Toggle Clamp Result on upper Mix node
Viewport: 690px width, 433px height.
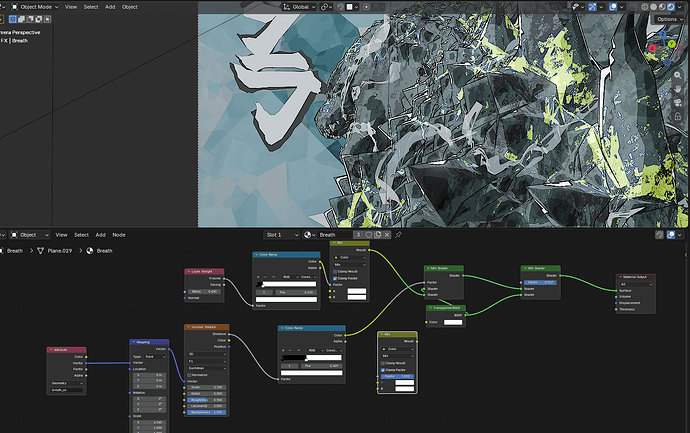pos(335,272)
